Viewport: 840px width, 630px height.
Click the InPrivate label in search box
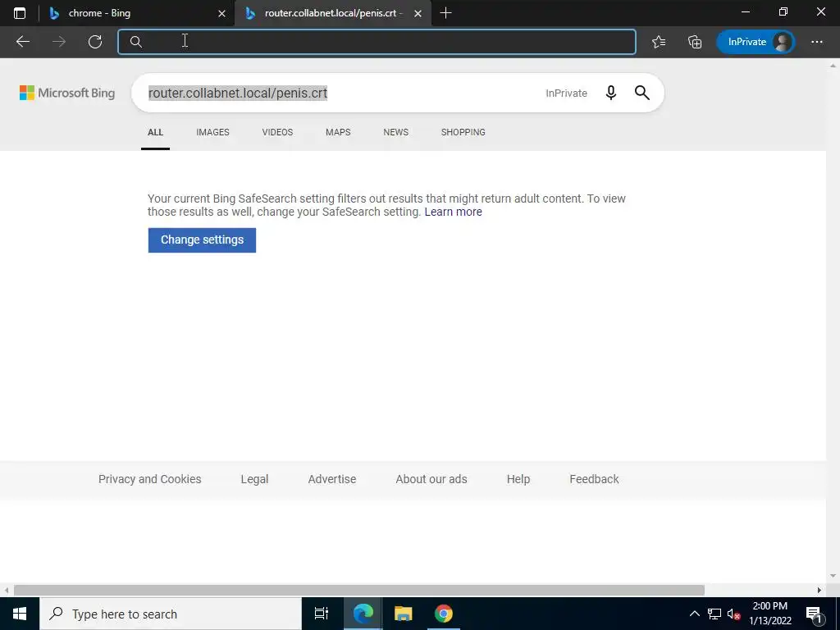566,94
